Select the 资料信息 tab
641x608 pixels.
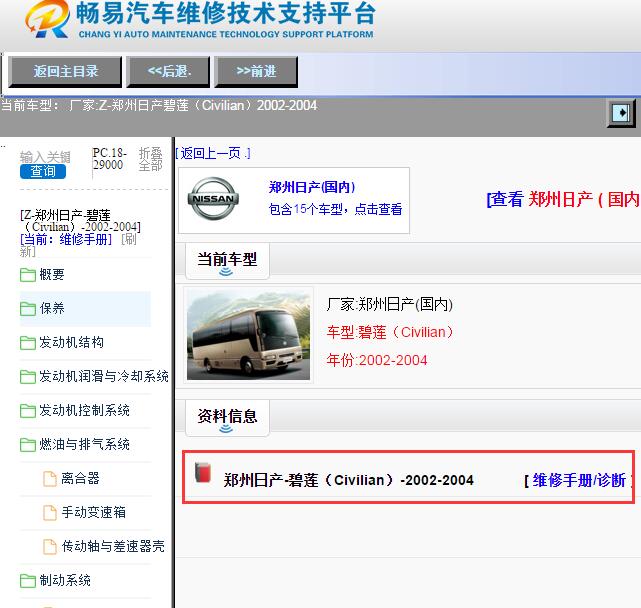227,417
